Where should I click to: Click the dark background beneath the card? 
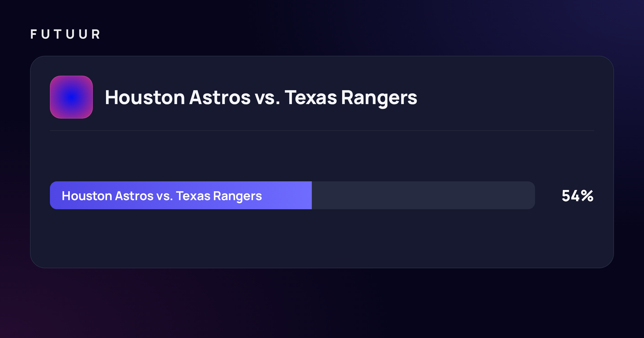pos(322,303)
